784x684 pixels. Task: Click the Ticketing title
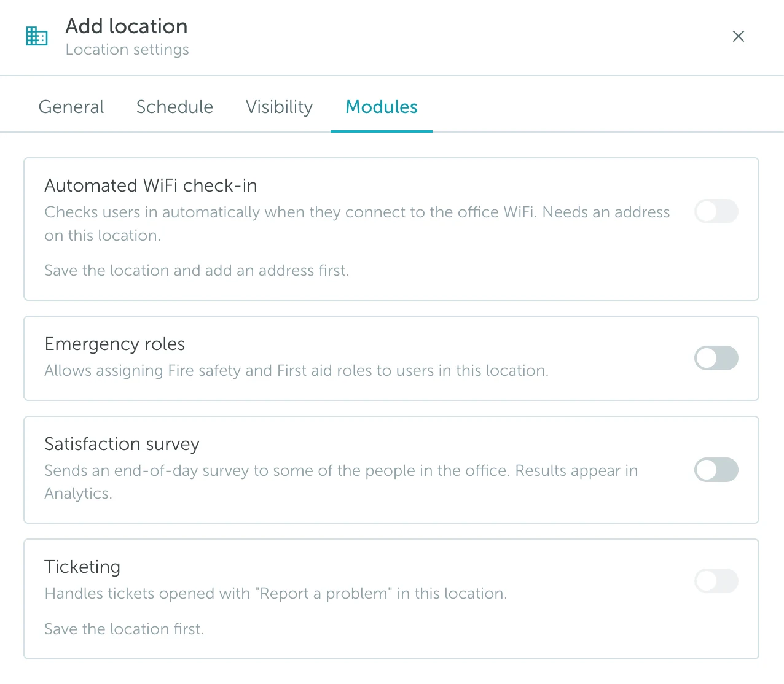(x=82, y=567)
